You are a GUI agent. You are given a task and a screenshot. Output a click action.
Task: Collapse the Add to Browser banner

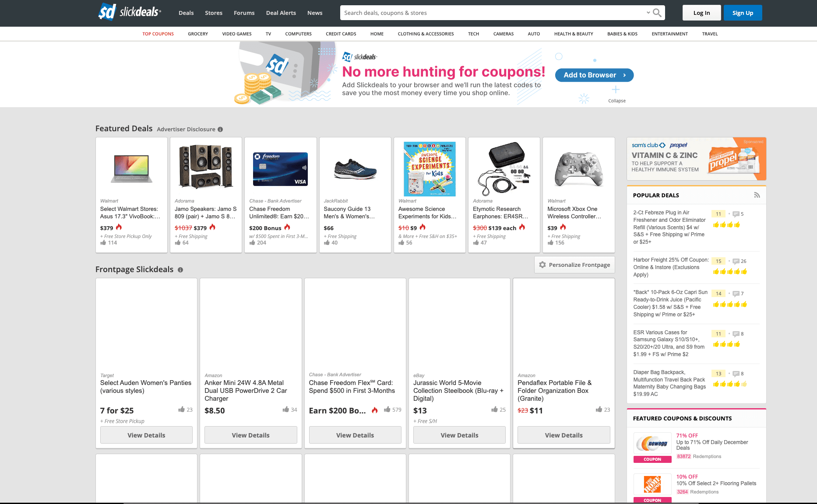616,101
